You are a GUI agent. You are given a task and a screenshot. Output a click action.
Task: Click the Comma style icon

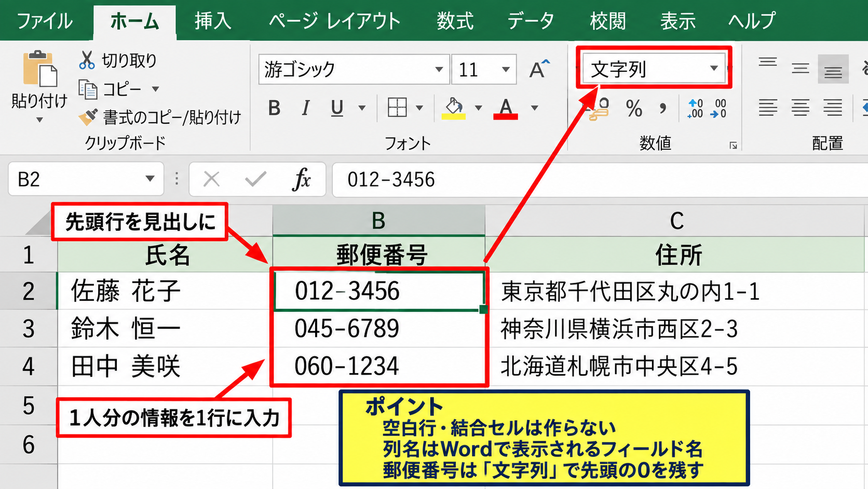[x=662, y=109]
